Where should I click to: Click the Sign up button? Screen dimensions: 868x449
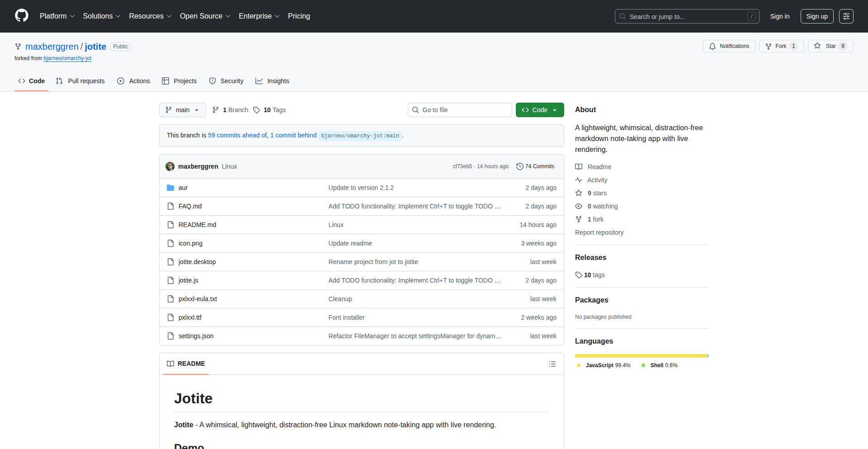(816, 16)
